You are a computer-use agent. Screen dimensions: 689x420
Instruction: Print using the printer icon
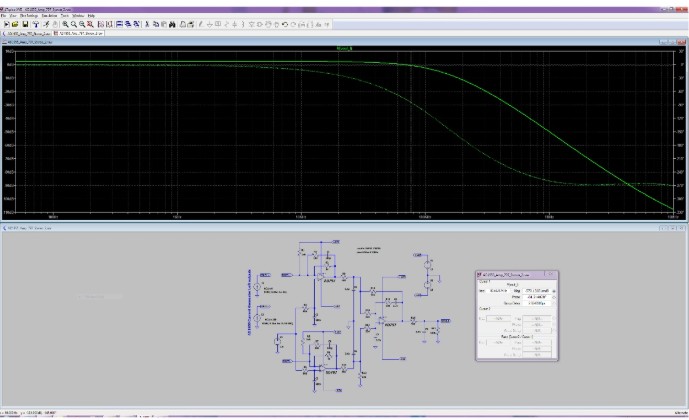[191, 24]
